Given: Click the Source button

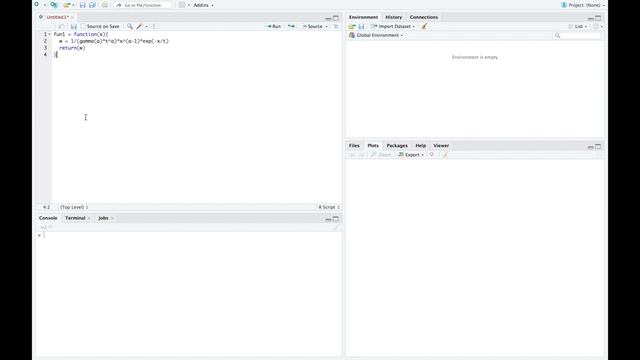Looking at the screenshot, I should pos(312,27).
